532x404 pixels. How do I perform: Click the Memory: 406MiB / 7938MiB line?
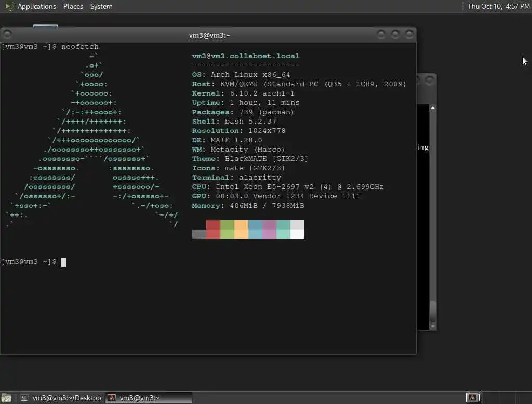coord(248,206)
